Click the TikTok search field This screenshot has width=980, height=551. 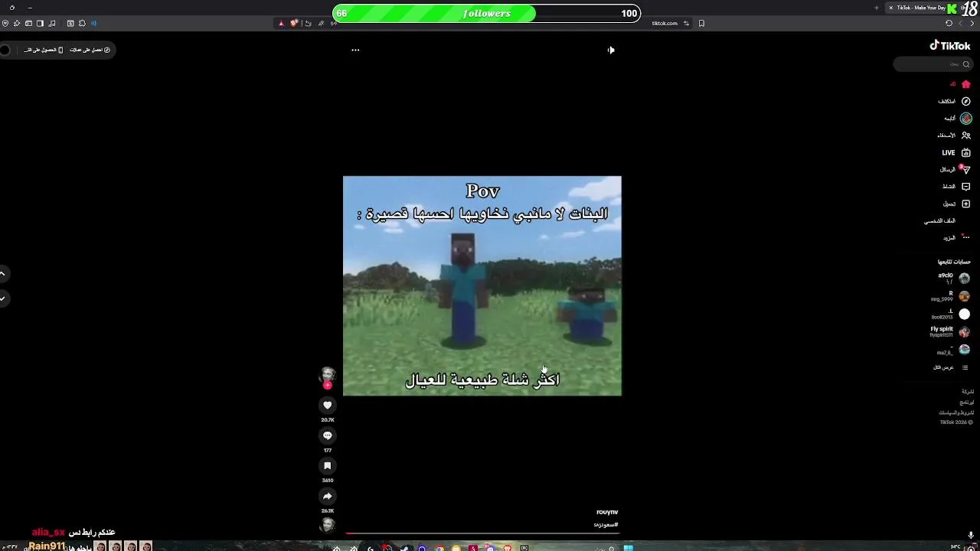pos(933,64)
